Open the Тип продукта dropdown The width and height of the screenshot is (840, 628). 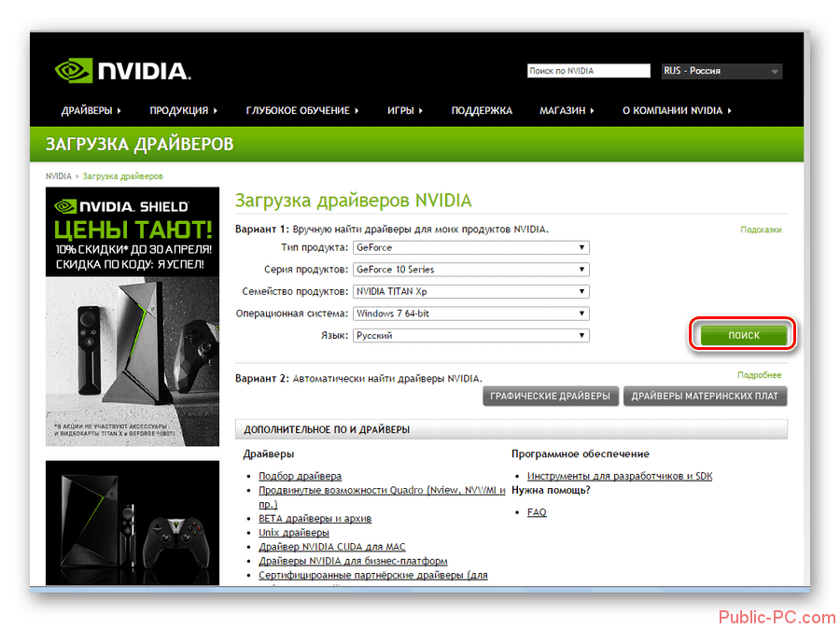click(x=470, y=247)
